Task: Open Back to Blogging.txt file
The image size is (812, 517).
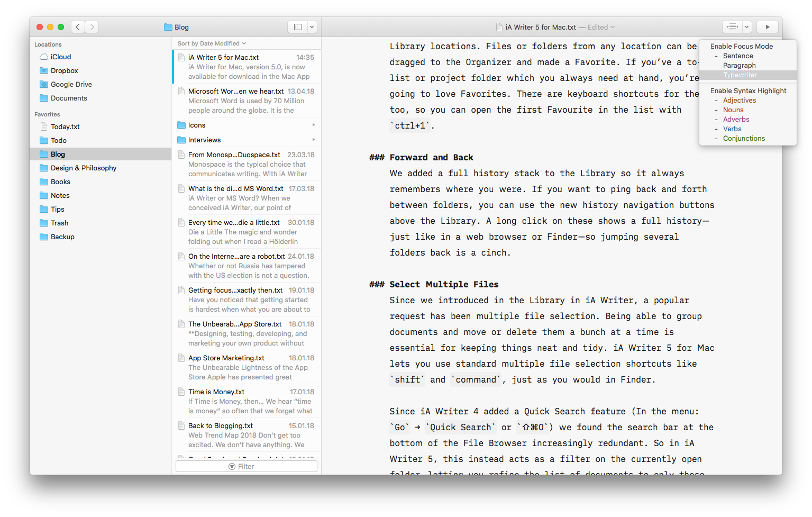Action: pos(247,435)
